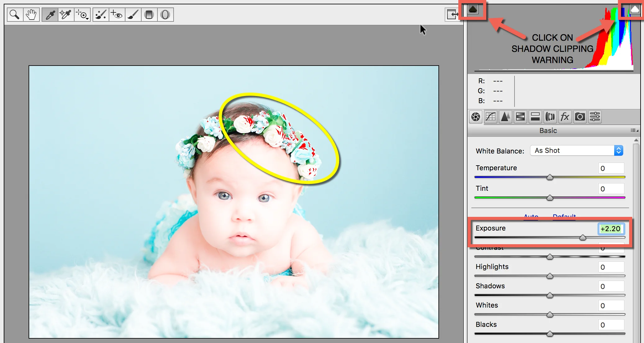Click Auto to adjust tones automatically
644x343 pixels.
[531, 217]
